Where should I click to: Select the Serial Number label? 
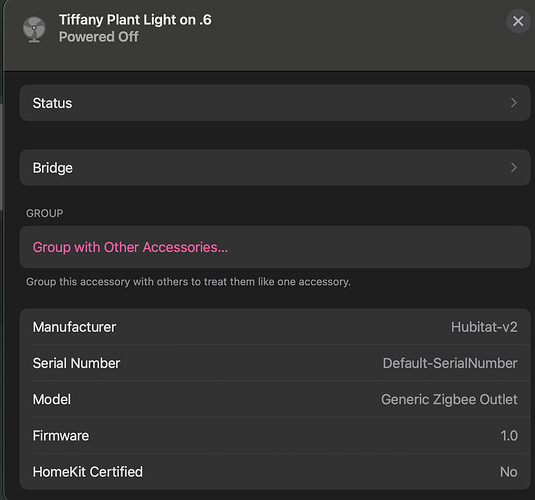coord(76,363)
